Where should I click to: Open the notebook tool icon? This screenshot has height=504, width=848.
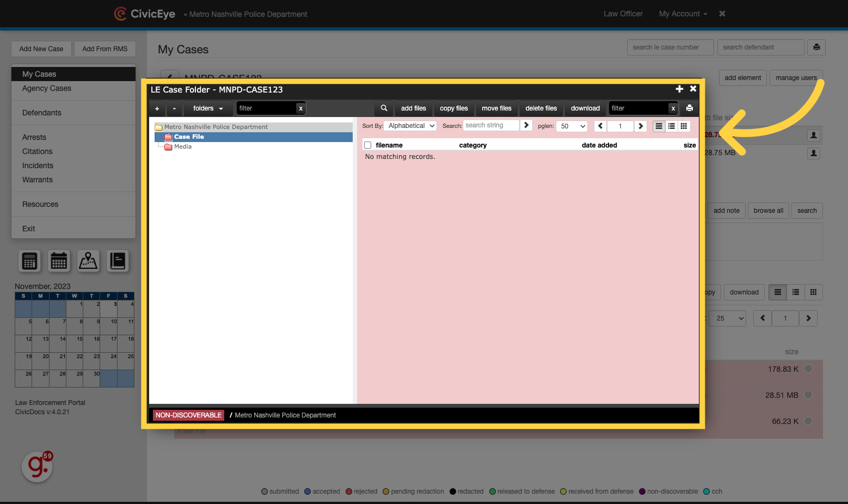118,261
